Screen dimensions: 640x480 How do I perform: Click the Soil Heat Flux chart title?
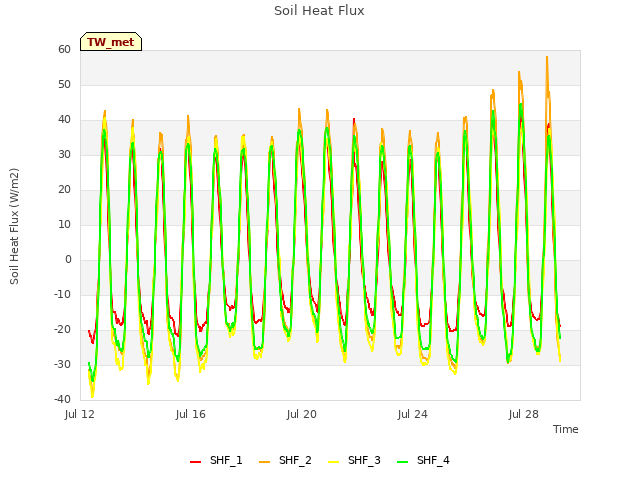(319, 11)
